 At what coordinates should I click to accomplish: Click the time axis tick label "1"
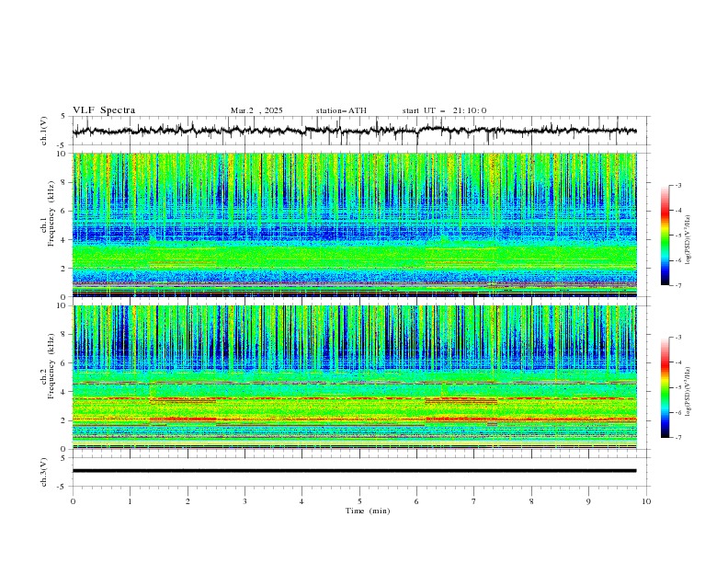click(130, 501)
